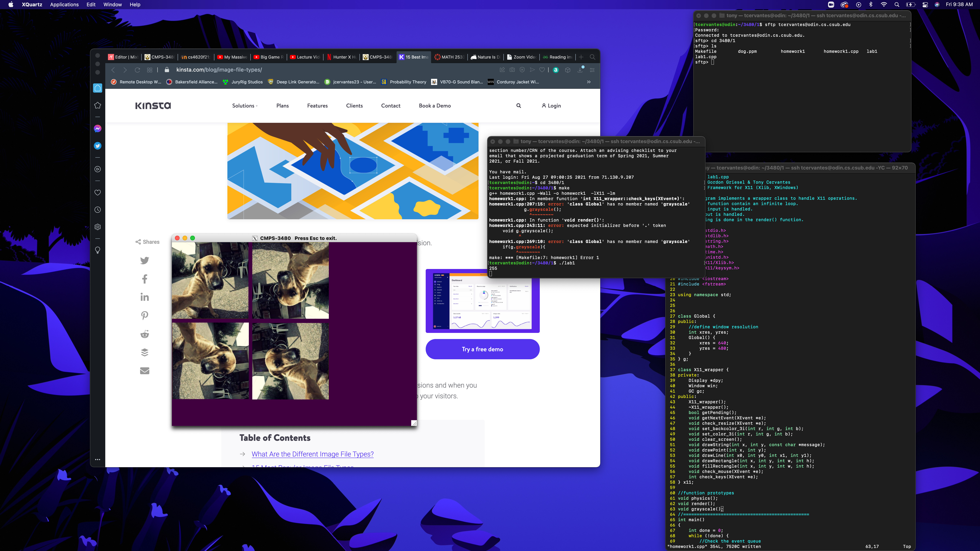
Task: Open 'What Are the Different Image File Types?' link
Action: [312, 454]
